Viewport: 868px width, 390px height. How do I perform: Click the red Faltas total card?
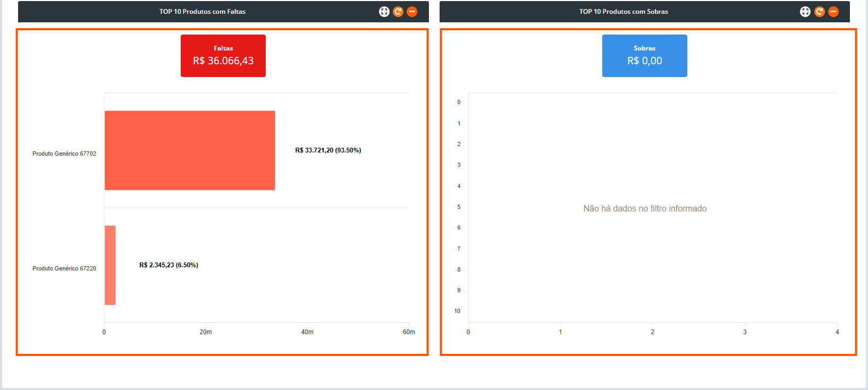(x=223, y=56)
